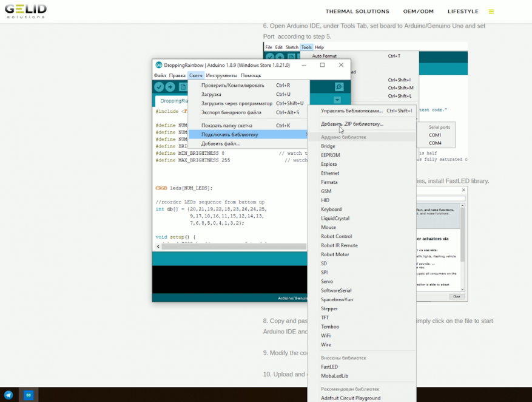532x402 pixels.
Task: Open the GELID hamburger menu icon
Action: (x=491, y=12)
